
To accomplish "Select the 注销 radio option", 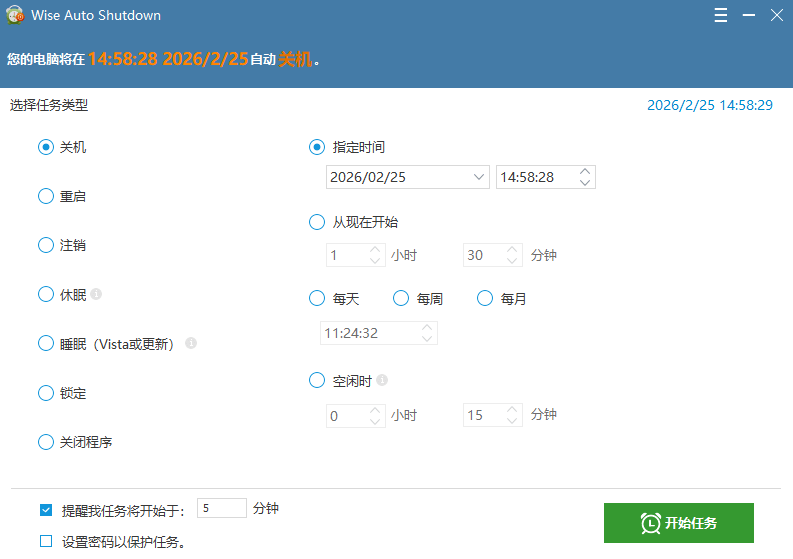I will pyautogui.click(x=46, y=246).
